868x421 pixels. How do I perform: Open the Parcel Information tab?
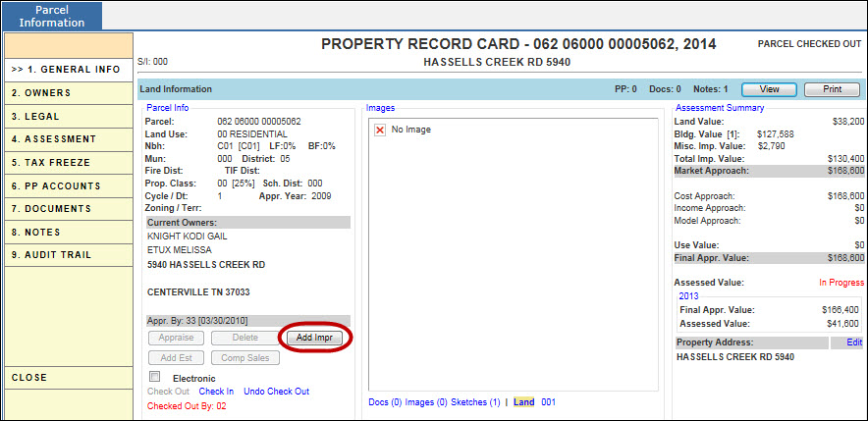click(x=50, y=16)
